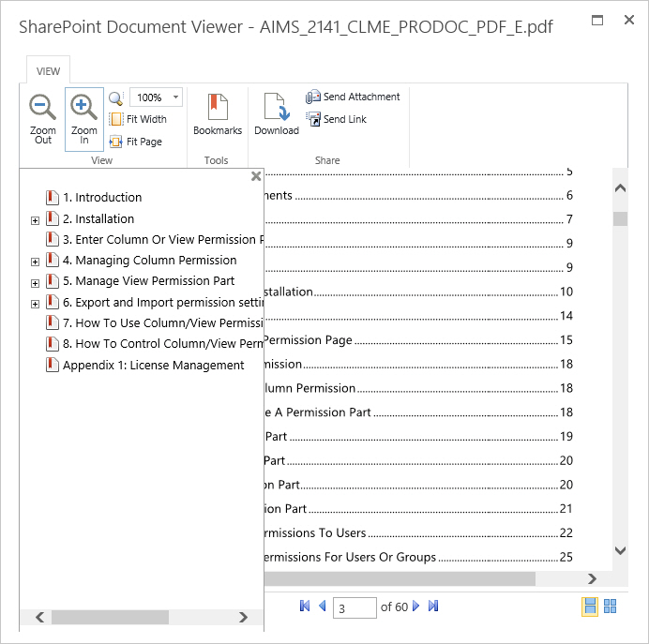
Task: Click the 'e A Permission Part' contents line
Action: point(418,412)
